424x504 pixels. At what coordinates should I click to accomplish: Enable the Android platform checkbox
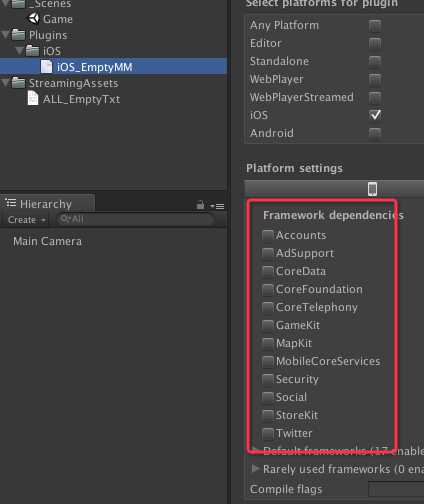(x=375, y=133)
